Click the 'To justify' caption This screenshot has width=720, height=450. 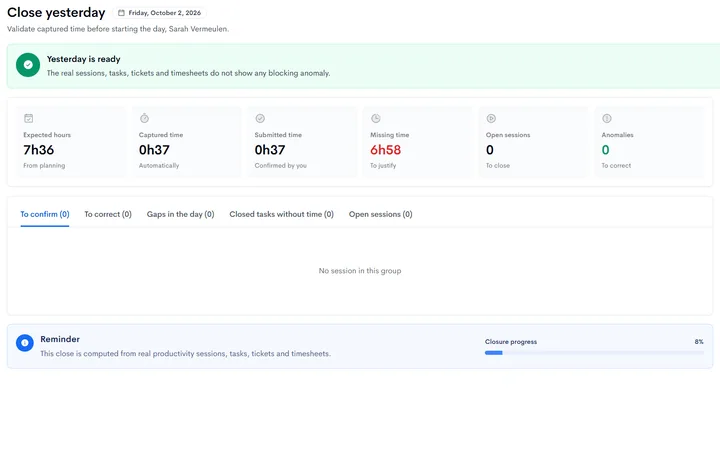tap(383, 165)
